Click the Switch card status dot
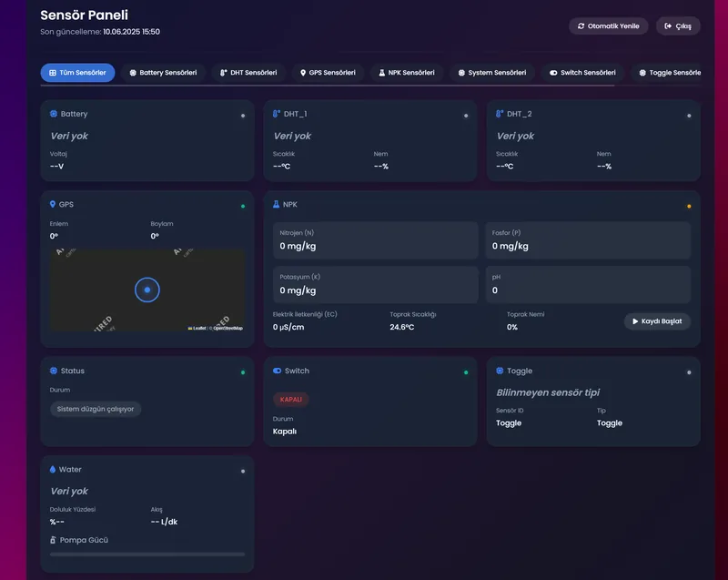 [x=466, y=372]
